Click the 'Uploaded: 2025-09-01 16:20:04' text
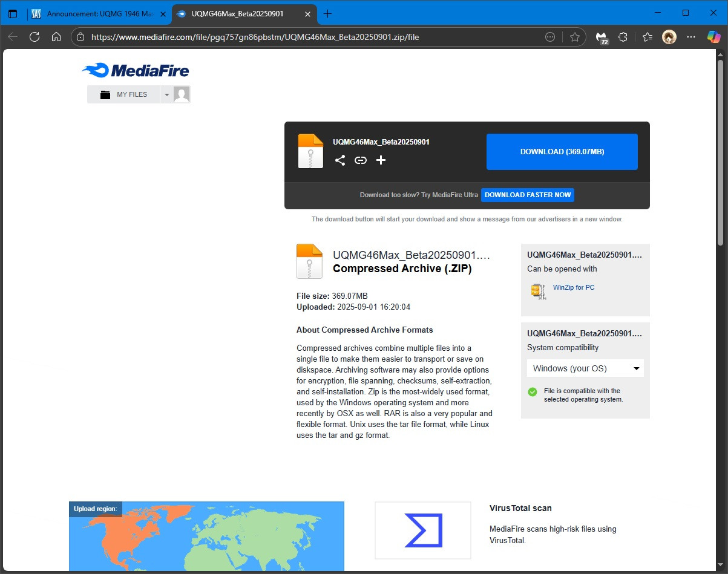Image resolution: width=728 pixels, height=574 pixels. (353, 307)
